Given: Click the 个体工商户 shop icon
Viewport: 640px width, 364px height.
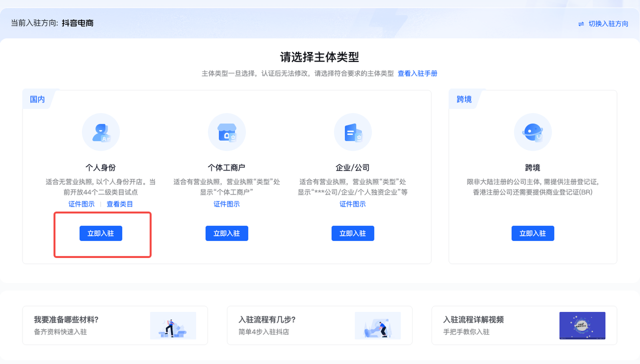Looking at the screenshot, I should coord(227,132).
